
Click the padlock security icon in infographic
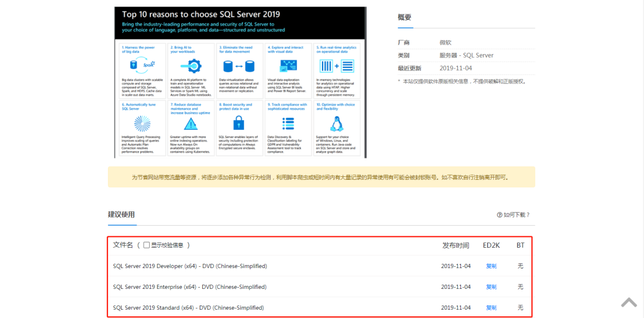(239, 123)
